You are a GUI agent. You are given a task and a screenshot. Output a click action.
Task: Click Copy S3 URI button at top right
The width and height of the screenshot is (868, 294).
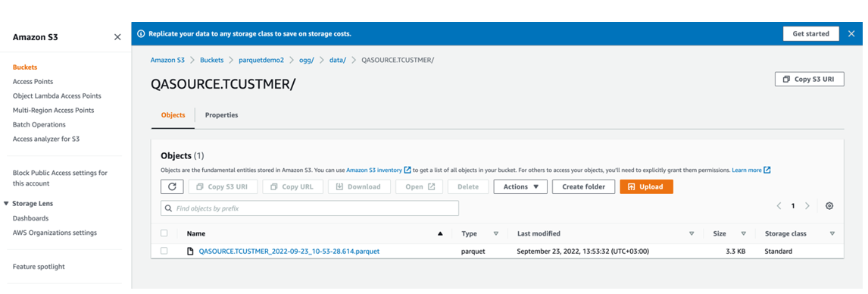[x=810, y=79]
